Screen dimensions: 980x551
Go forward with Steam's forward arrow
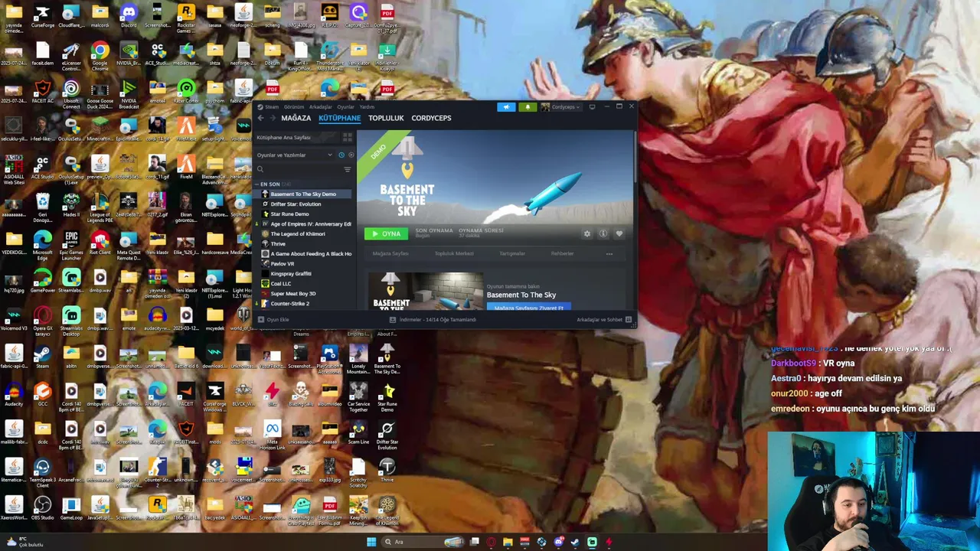point(273,118)
